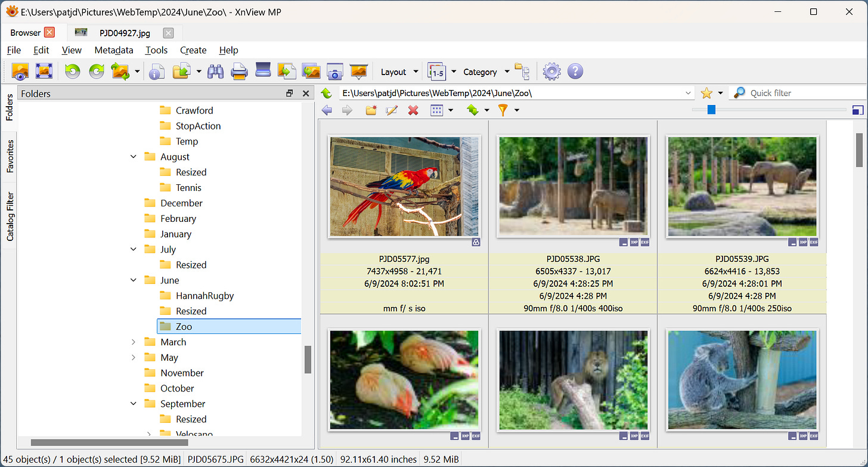Select the parrot thumbnail PJD05577.jpg

tap(404, 186)
